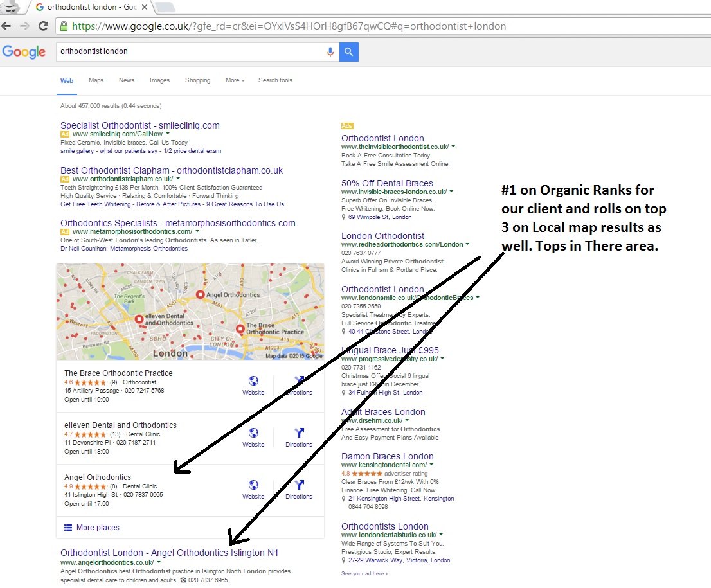Click the browser back arrow
The width and height of the screenshot is (711, 588).
click(6, 26)
